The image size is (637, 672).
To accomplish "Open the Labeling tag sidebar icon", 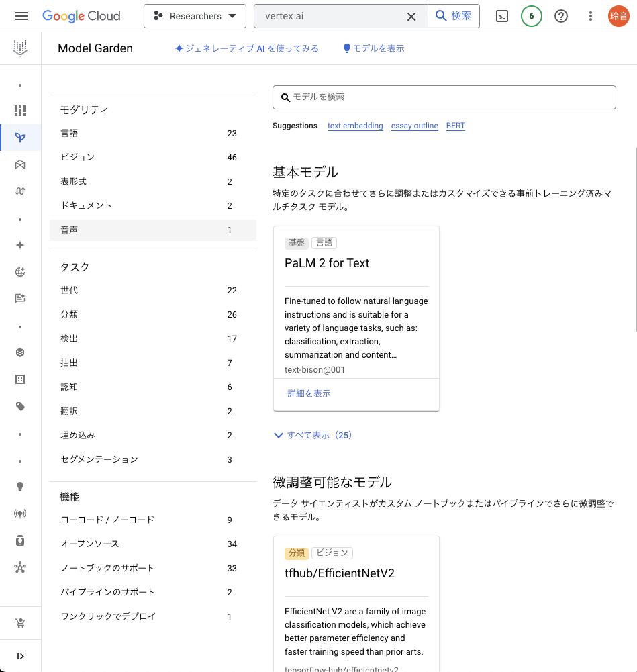I will click(x=20, y=406).
